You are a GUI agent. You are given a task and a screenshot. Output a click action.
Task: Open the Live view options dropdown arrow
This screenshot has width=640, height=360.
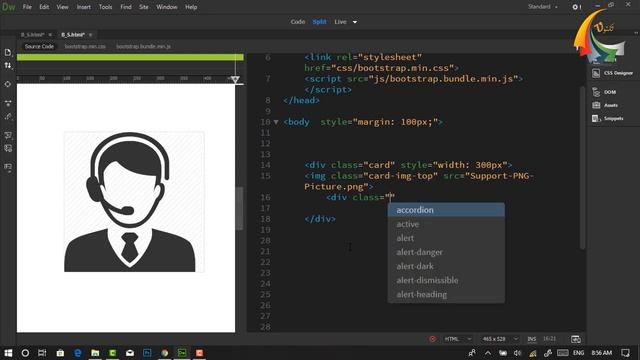[355, 22]
